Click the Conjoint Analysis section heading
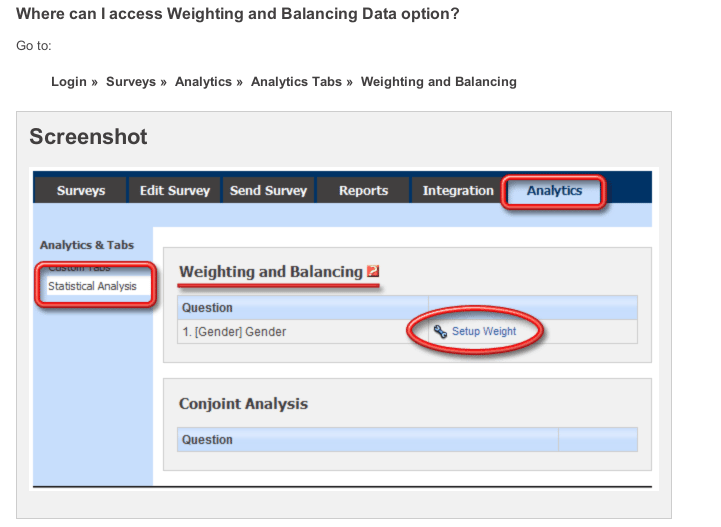Screen dimensions: 721x527 [243, 404]
